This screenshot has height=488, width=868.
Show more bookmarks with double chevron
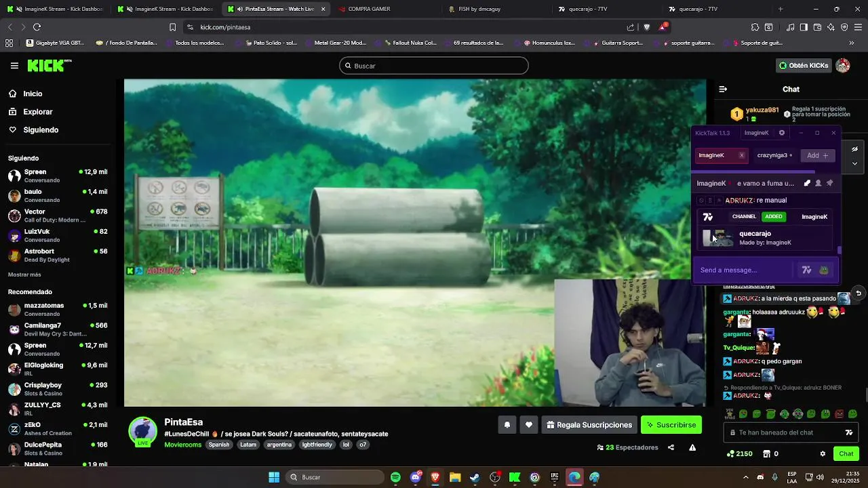[x=852, y=43]
